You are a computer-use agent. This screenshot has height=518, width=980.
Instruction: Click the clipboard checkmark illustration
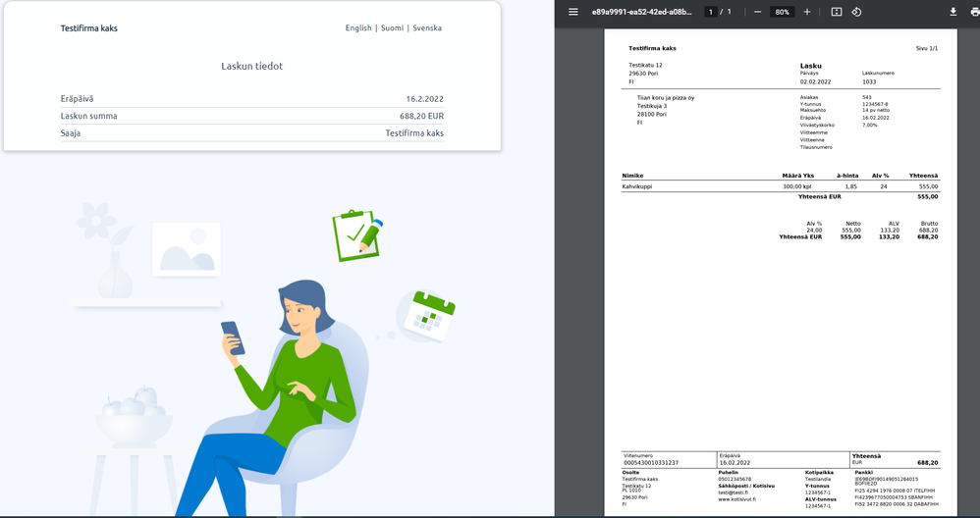tap(356, 235)
